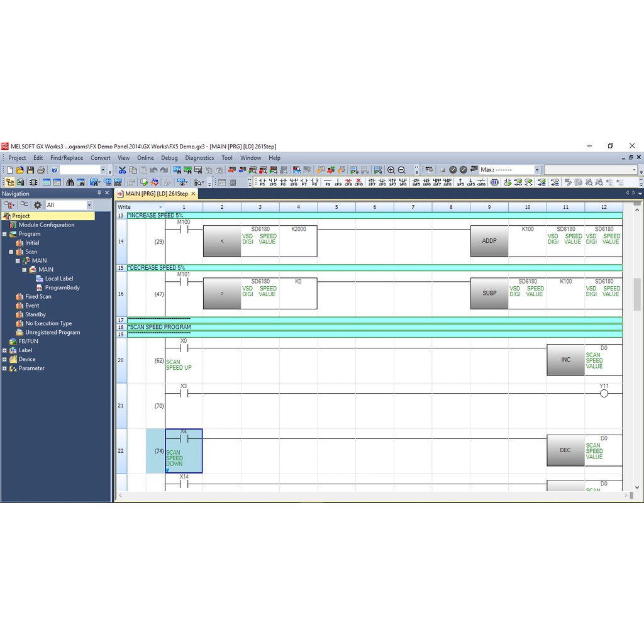Screen dimensions: 644x644
Task: Insert open contact with F5 icon
Action: (262, 182)
